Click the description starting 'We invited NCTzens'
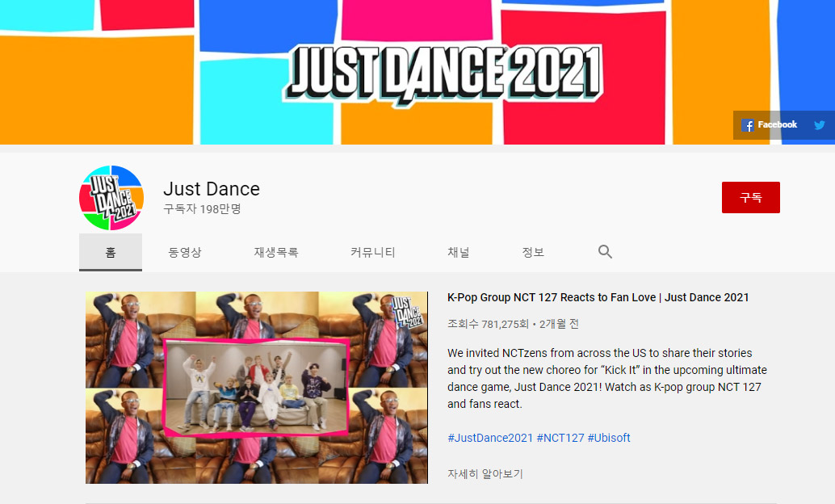835x504 pixels. 607,378
